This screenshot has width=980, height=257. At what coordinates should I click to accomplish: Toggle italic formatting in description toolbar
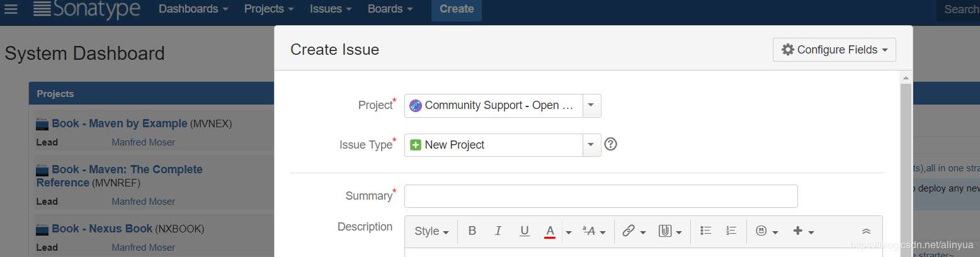click(498, 231)
